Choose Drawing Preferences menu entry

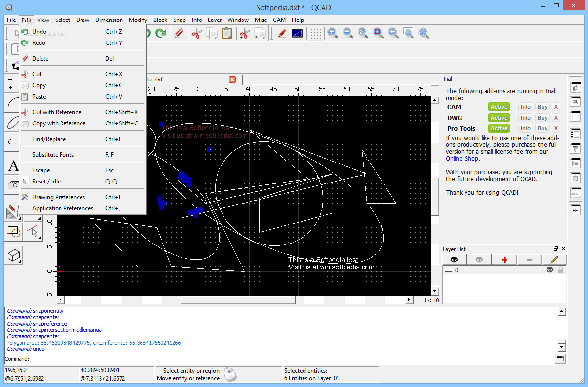[83, 197]
